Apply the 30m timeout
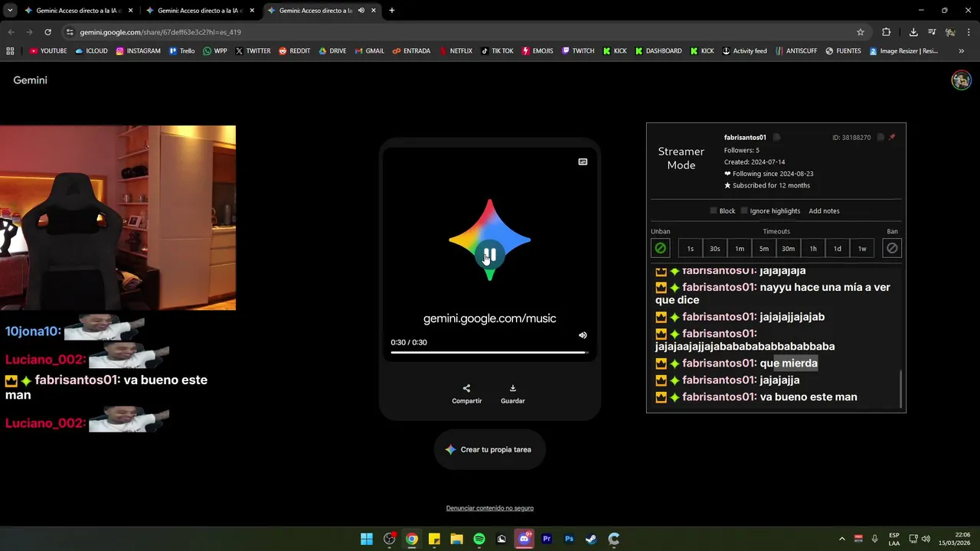This screenshot has width=980, height=551. click(789, 249)
